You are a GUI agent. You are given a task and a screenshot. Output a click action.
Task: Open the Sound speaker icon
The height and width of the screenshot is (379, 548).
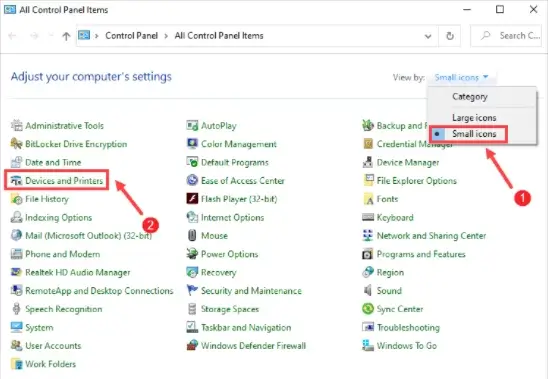click(368, 291)
